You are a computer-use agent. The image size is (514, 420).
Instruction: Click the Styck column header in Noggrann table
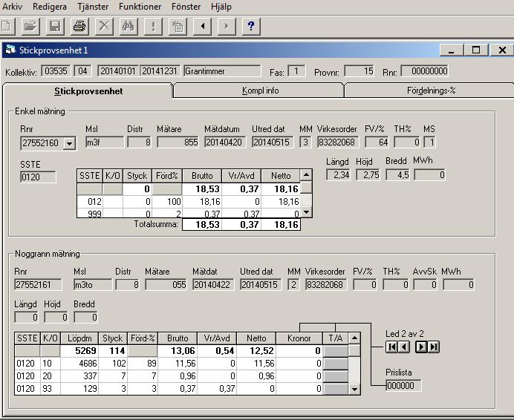click(112, 338)
